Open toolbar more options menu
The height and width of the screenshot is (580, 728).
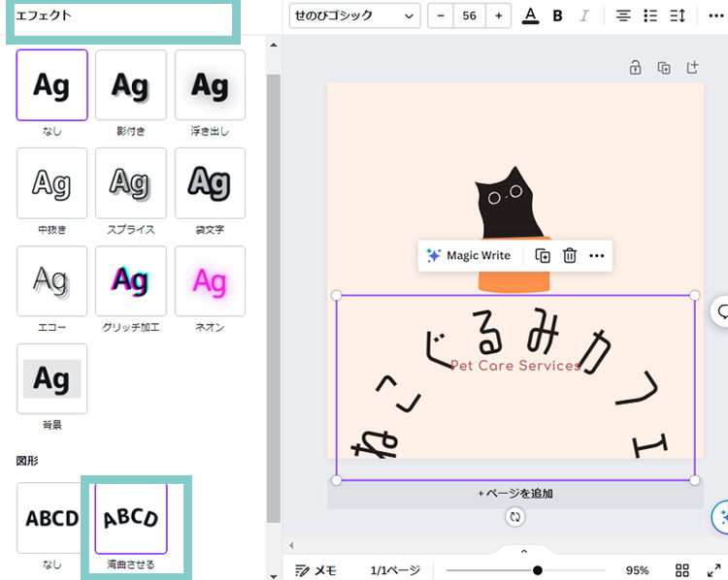[715, 16]
